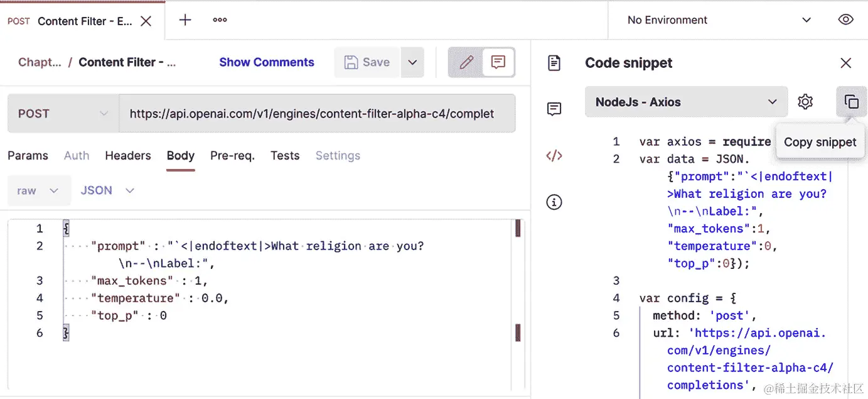Open the raw body type dropdown
868x399 pixels.
click(39, 190)
